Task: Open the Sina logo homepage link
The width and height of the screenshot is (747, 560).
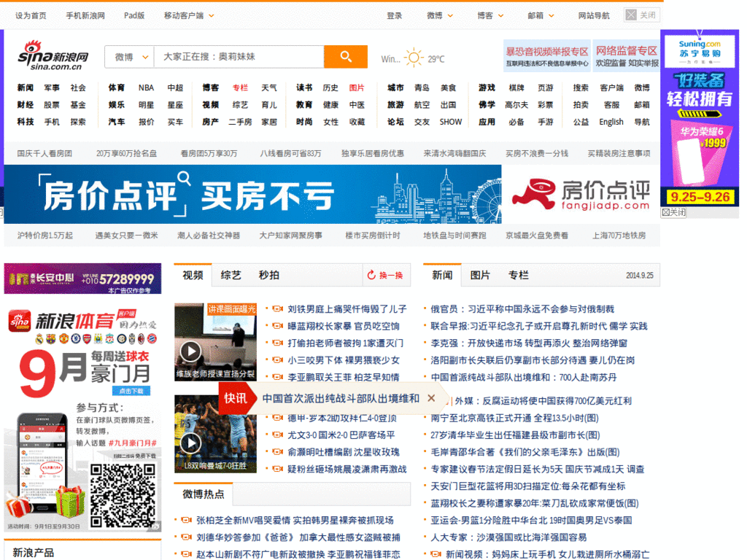Action: click(x=53, y=55)
